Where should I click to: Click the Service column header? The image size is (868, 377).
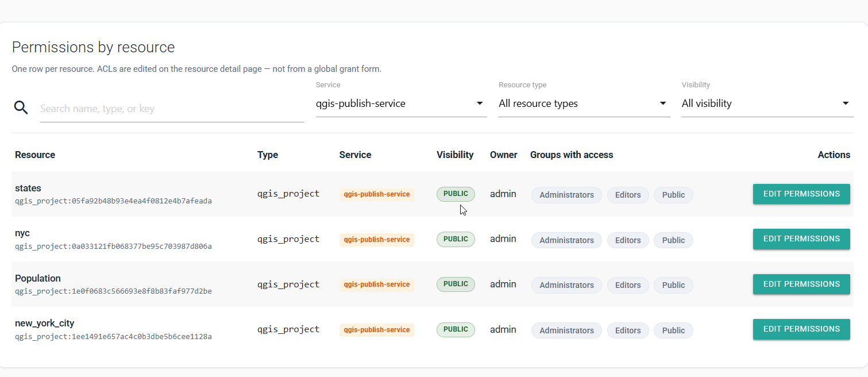355,155
